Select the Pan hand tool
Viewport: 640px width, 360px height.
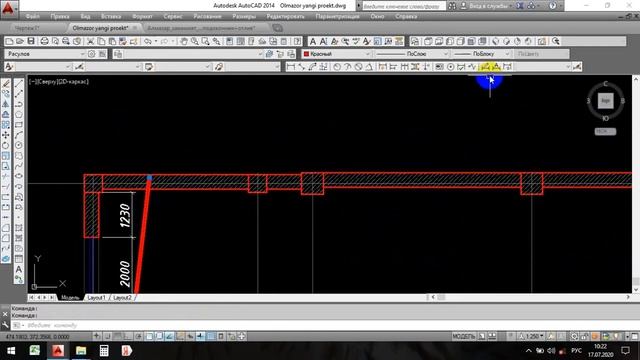(x=184, y=41)
